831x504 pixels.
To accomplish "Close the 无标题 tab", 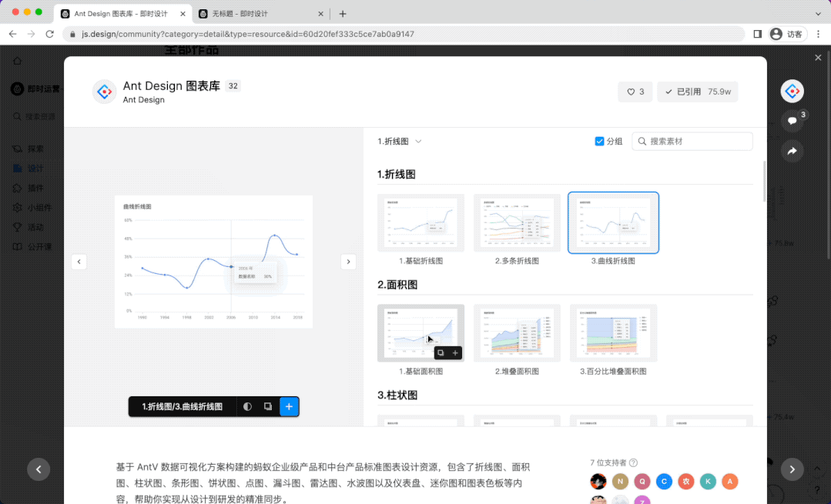I will point(320,14).
